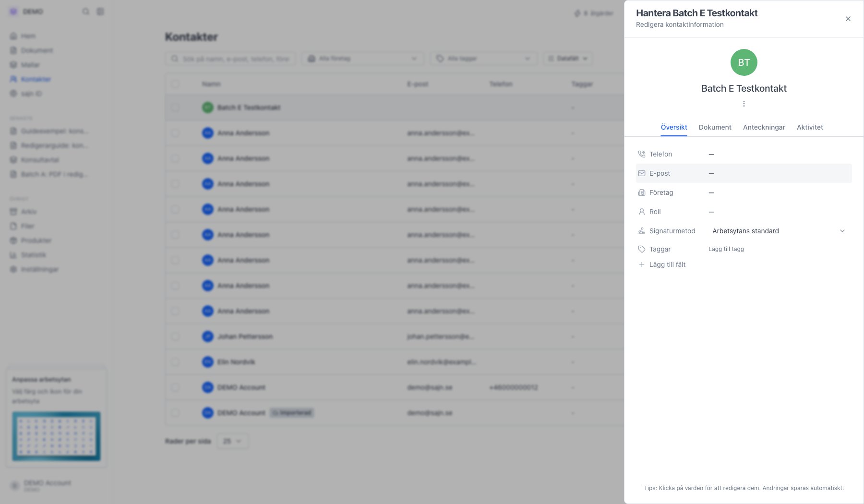
Task: Click the Elin Nordvik avatar icon
Action: (x=207, y=362)
